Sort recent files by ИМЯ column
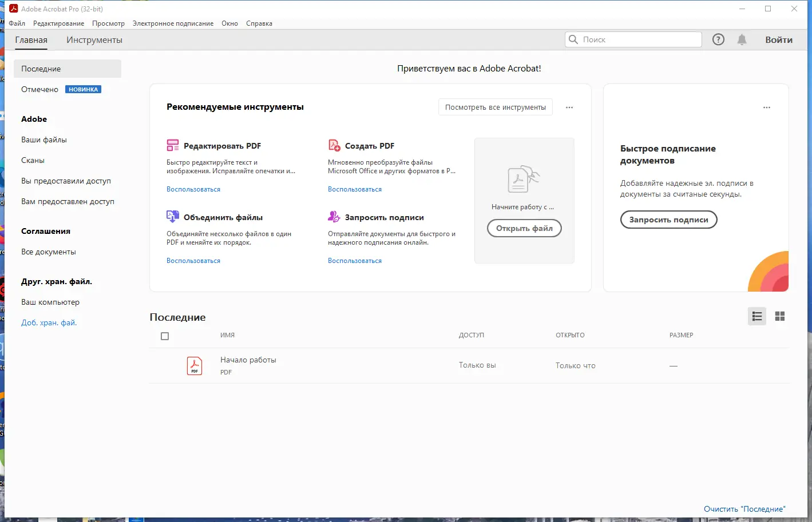812x522 pixels. (x=227, y=335)
